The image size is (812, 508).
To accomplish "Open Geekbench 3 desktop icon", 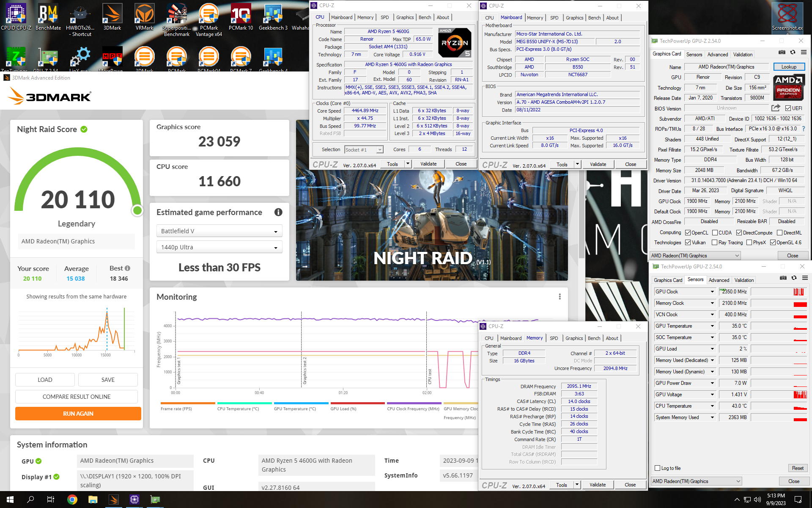I will [273, 17].
